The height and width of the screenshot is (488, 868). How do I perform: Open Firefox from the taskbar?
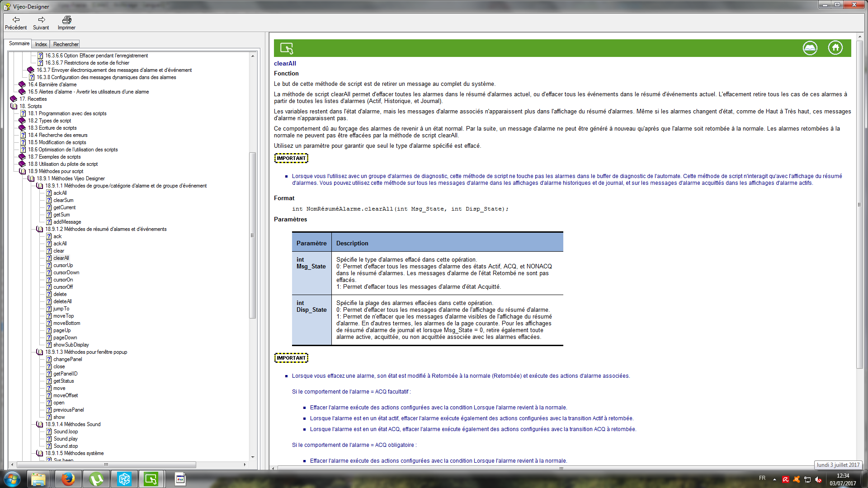68,479
